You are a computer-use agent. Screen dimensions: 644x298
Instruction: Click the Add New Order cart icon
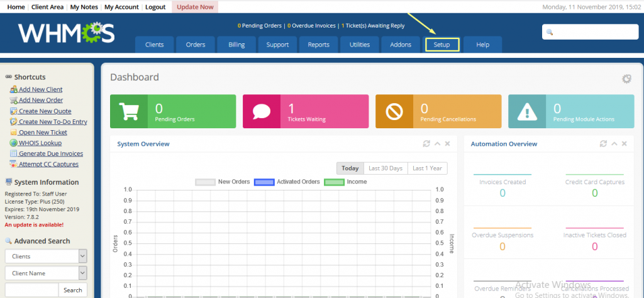click(13, 100)
